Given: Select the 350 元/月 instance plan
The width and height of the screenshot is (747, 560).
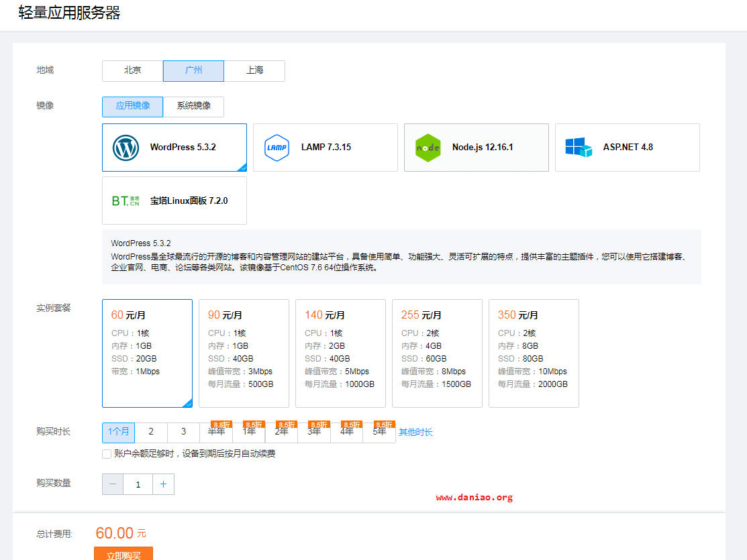Looking at the screenshot, I should [534, 353].
